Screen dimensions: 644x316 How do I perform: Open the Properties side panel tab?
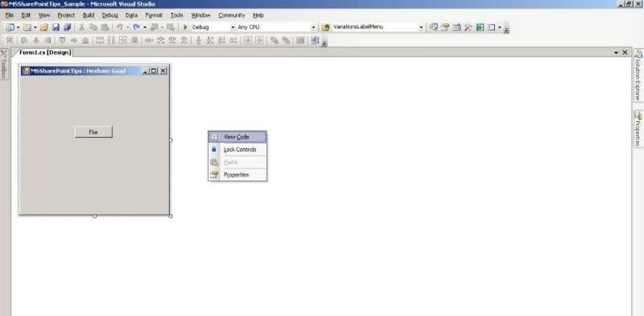[x=638, y=129]
